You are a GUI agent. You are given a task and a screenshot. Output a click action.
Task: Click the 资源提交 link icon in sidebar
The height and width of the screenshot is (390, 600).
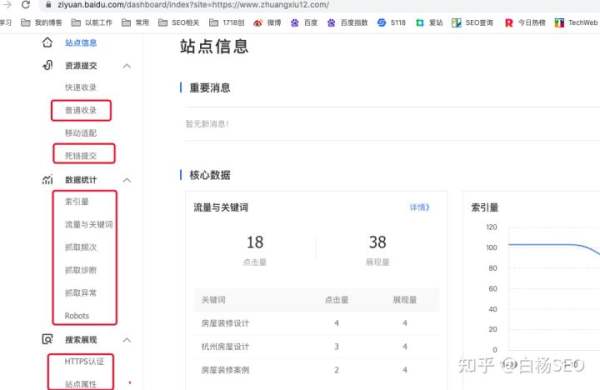click(47, 65)
